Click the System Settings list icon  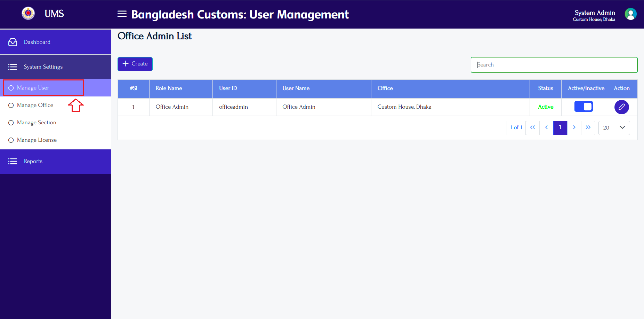click(13, 67)
